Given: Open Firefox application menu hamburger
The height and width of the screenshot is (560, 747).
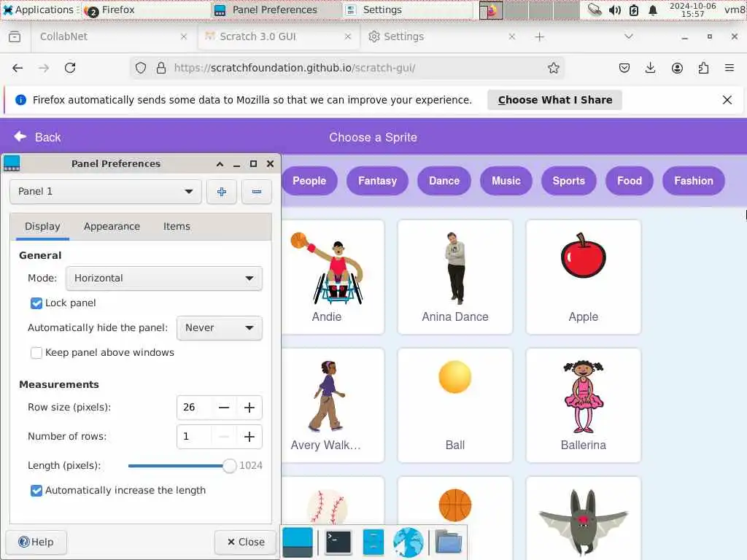Looking at the screenshot, I should tap(729, 68).
